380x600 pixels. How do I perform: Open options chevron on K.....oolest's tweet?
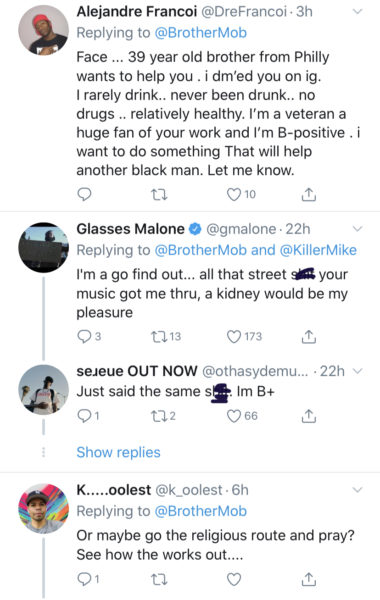tap(357, 490)
